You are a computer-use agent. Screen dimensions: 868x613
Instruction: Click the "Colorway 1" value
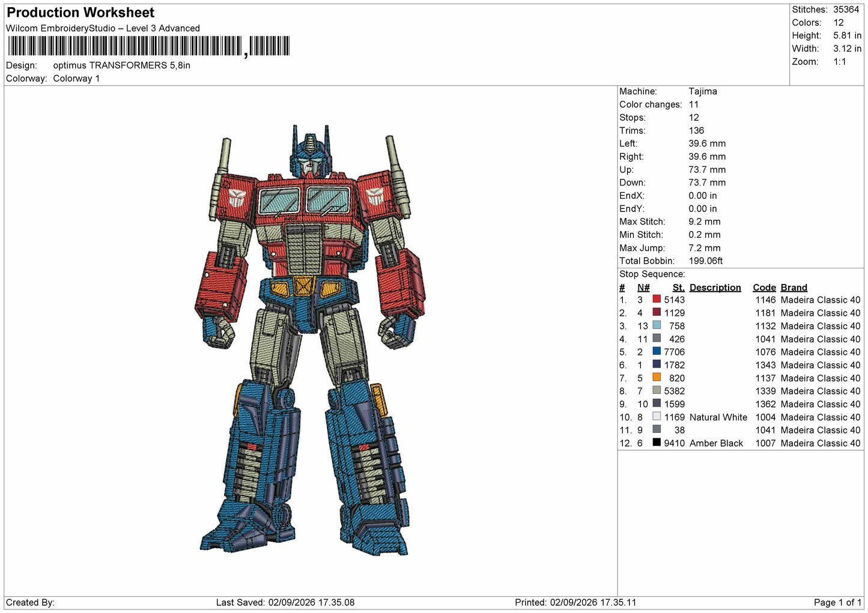[76, 79]
